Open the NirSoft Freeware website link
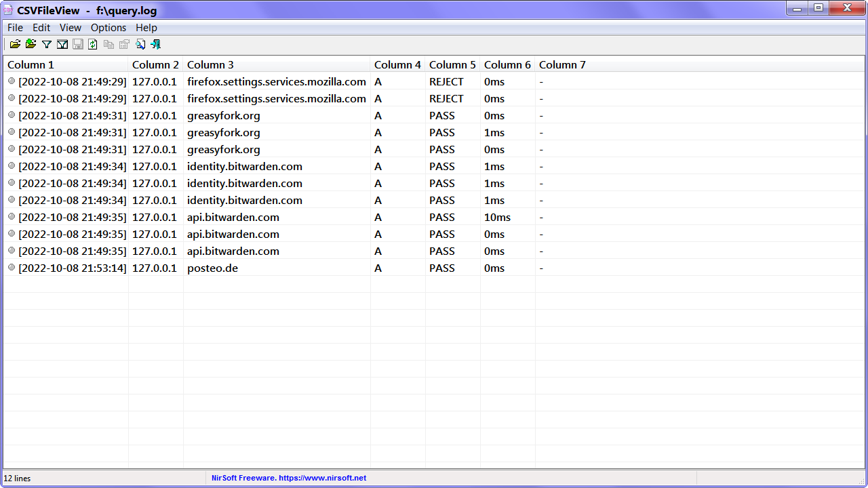The width and height of the screenshot is (868, 488). (x=289, y=478)
